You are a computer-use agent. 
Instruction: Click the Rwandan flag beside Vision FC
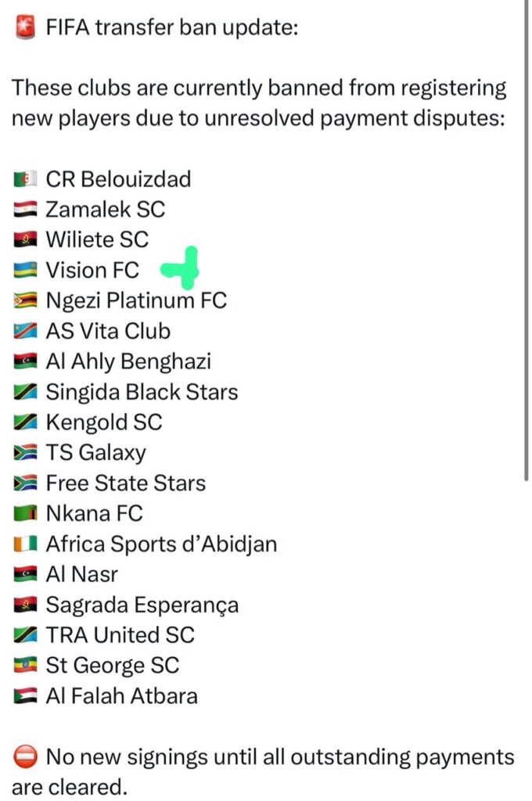click(x=25, y=271)
